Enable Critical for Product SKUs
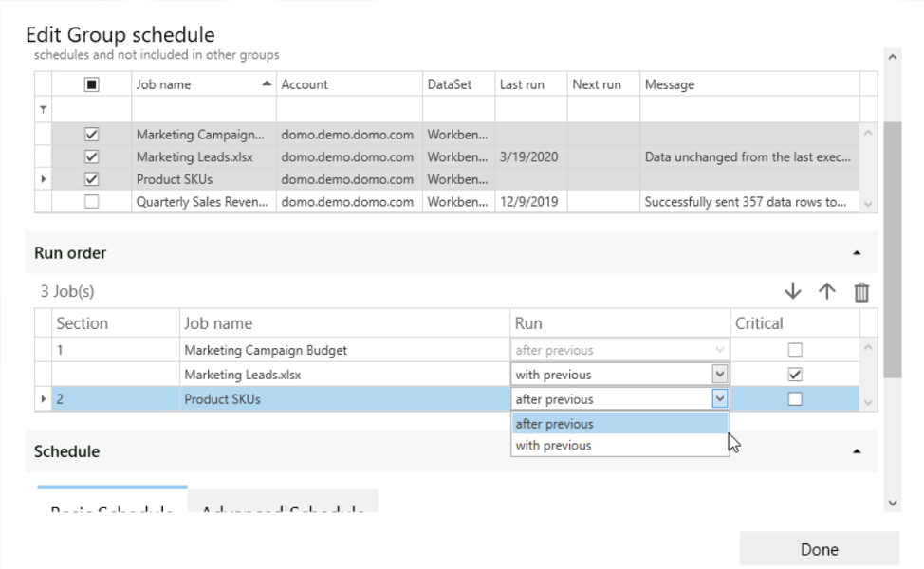 pyautogui.click(x=795, y=398)
